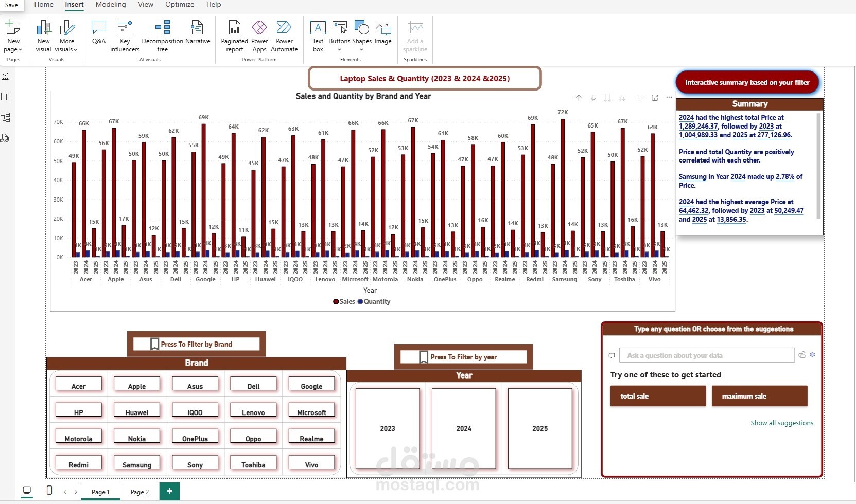
Task: Click Save in title bar
Action: (x=11, y=5)
